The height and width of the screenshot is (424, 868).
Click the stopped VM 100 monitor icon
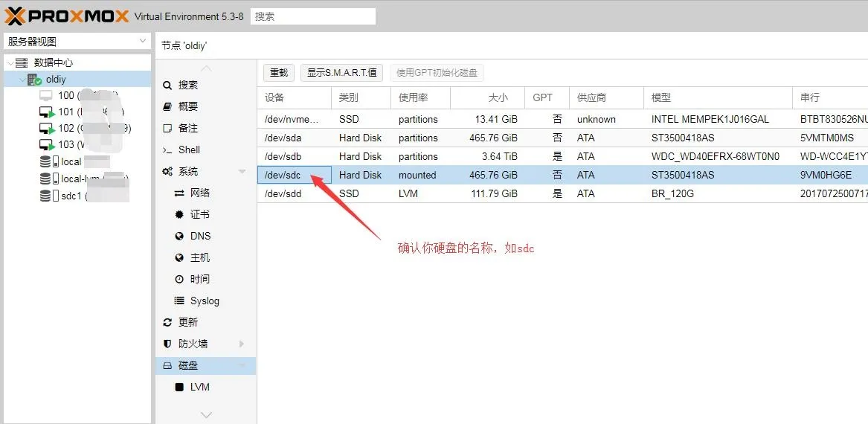pos(46,96)
